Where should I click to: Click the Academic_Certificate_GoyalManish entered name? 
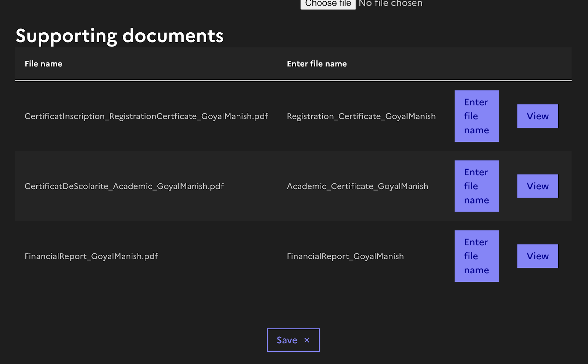(357, 186)
